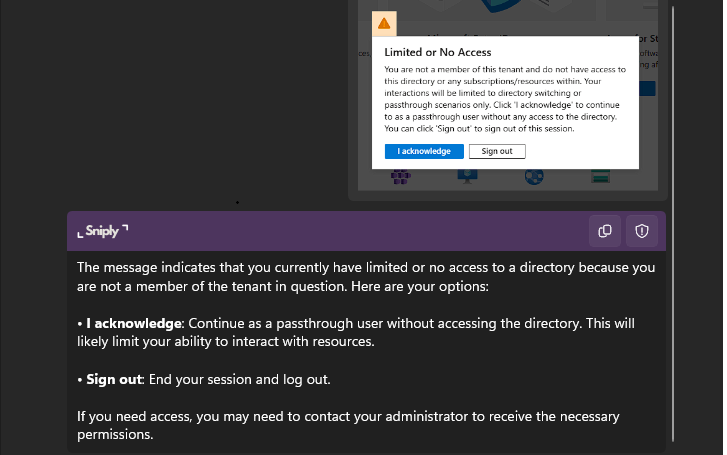The height and width of the screenshot is (455, 727).
Task: Click the 'If you need access' closing paragraph
Action: [x=348, y=425]
